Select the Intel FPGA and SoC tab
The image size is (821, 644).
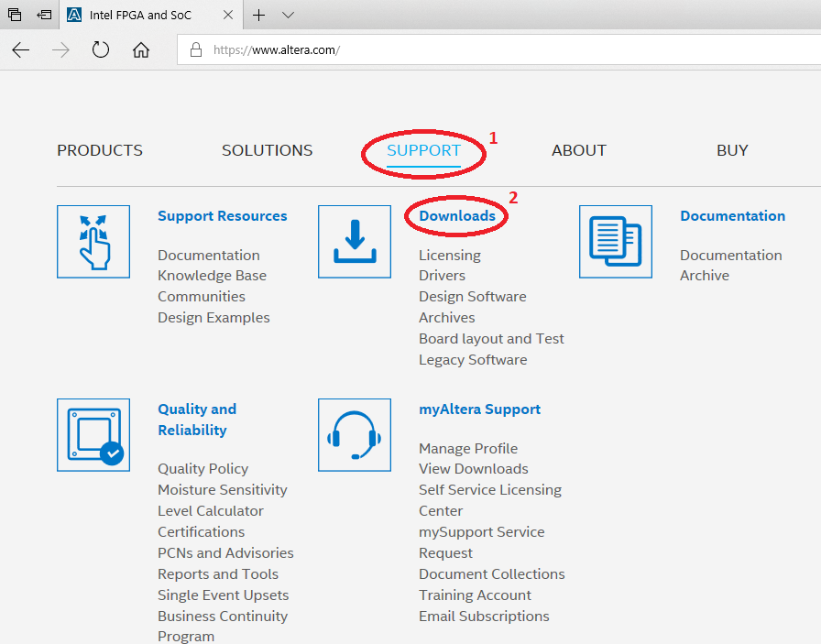[149, 16]
